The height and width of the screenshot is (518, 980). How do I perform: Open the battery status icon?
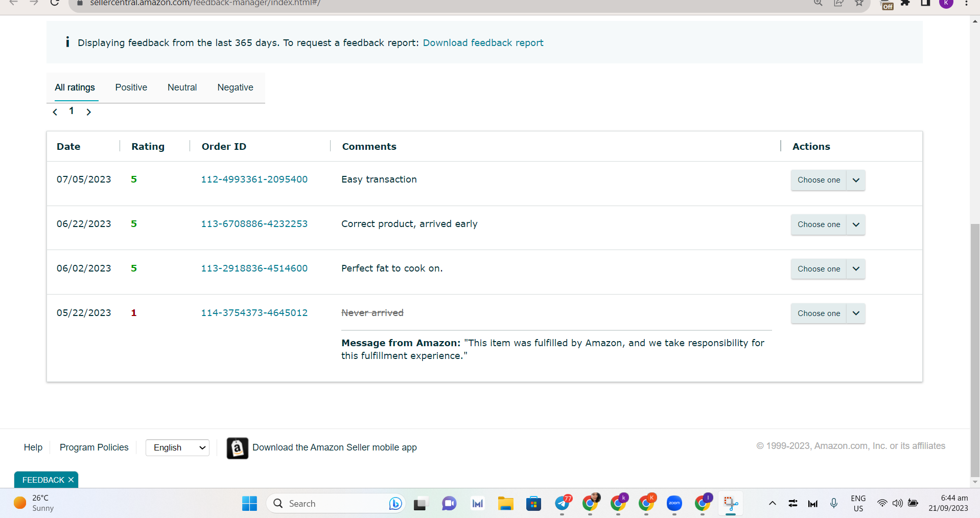click(914, 504)
